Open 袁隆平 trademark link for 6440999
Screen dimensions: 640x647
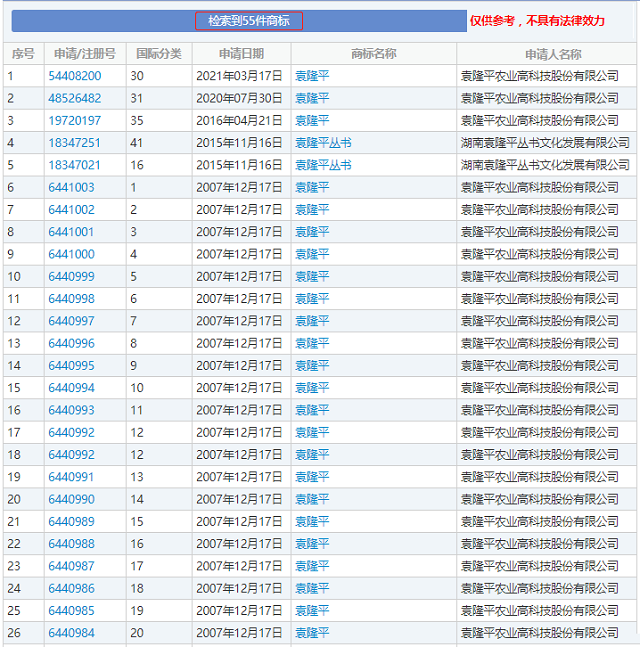pyautogui.click(x=312, y=276)
